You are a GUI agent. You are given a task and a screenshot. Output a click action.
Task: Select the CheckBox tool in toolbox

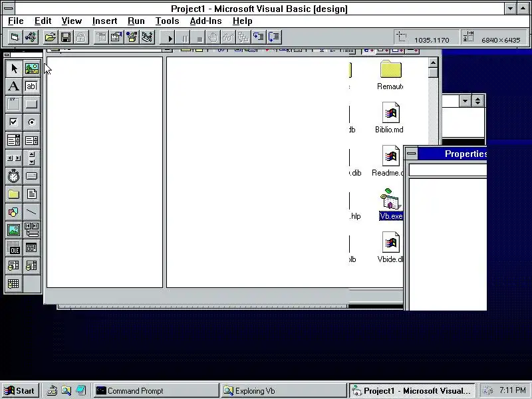coord(14,122)
